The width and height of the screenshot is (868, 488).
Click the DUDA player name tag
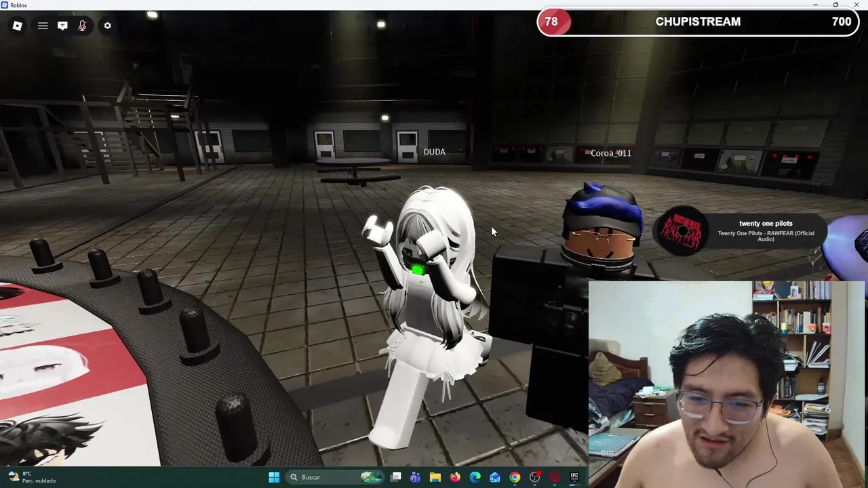point(435,152)
